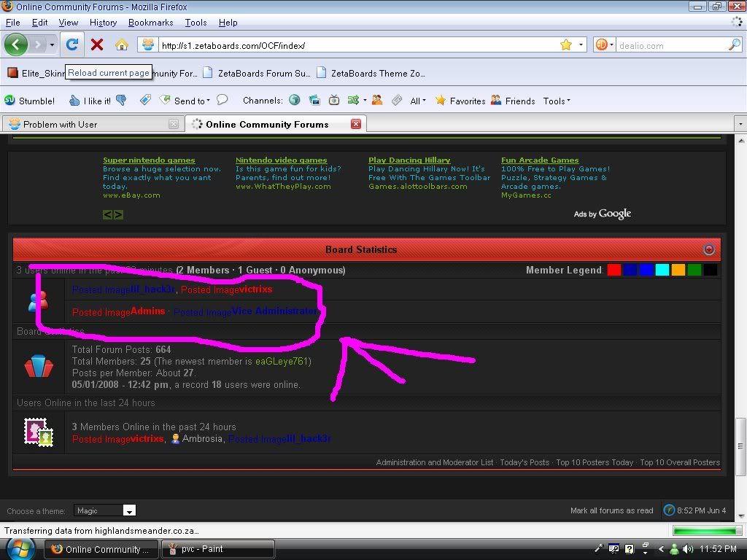This screenshot has width=747, height=560.
Task: Open the StumbleUpon Tools dropdown
Action: coord(557,101)
